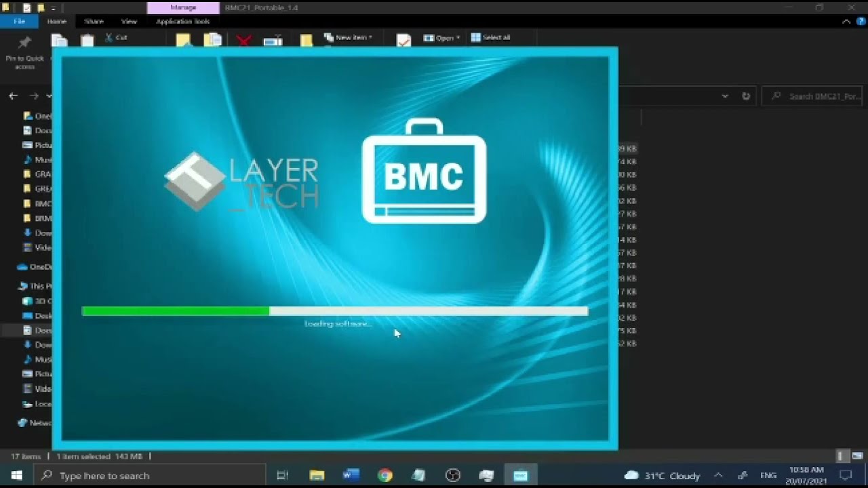
Task: Click the 31°C Cloudy weather widget
Action: [x=662, y=476]
